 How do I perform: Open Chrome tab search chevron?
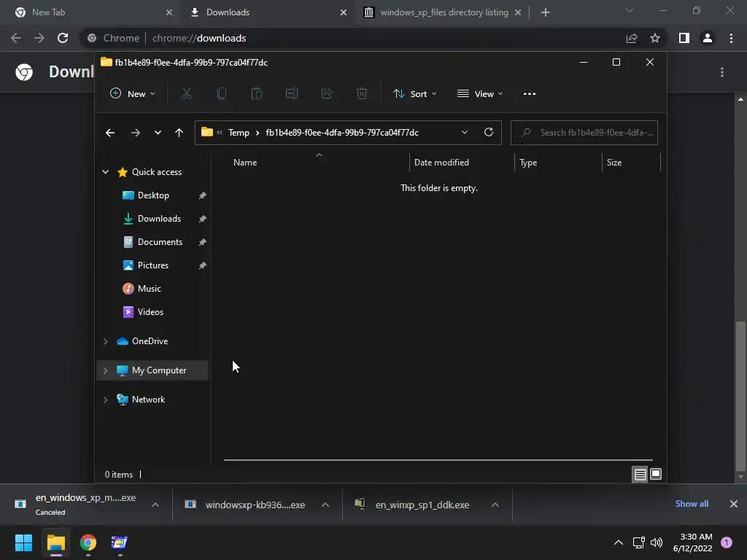click(630, 10)
